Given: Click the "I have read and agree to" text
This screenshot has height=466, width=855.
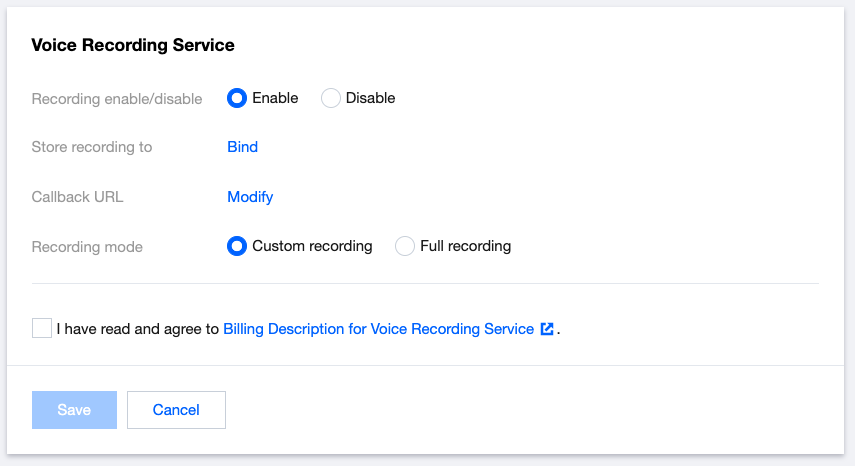Looking at the screenshot, I should pos(138,328).
